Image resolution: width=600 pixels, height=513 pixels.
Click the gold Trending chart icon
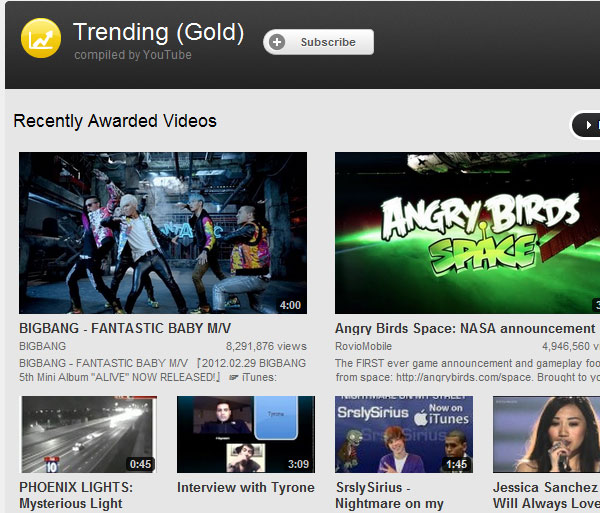point(41,38)
